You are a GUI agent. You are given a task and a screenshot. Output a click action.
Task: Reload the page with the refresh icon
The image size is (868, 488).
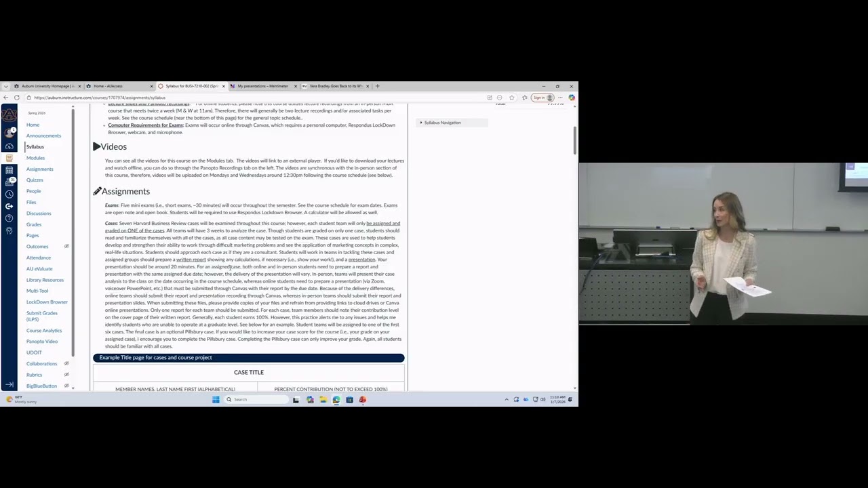(x=17, y=98)
